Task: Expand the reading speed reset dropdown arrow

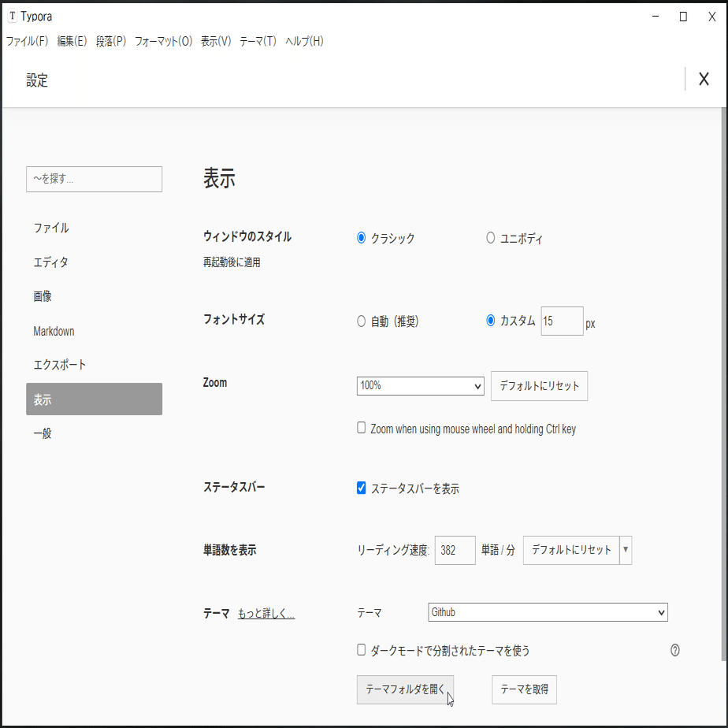Action: [624, 550]
